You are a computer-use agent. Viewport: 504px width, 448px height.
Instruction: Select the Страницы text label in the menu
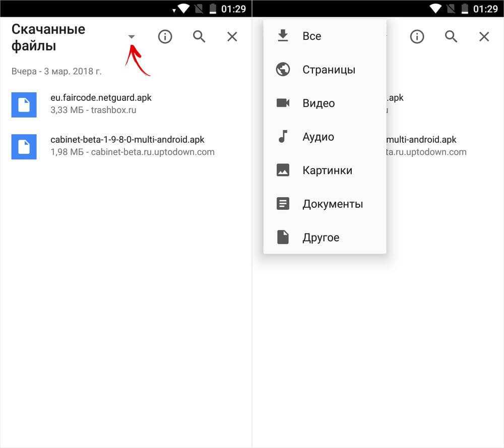tap(329, 70)
